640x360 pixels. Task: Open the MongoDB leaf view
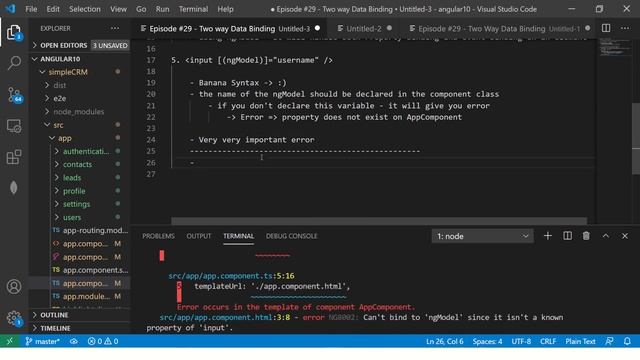pos(14,188)
